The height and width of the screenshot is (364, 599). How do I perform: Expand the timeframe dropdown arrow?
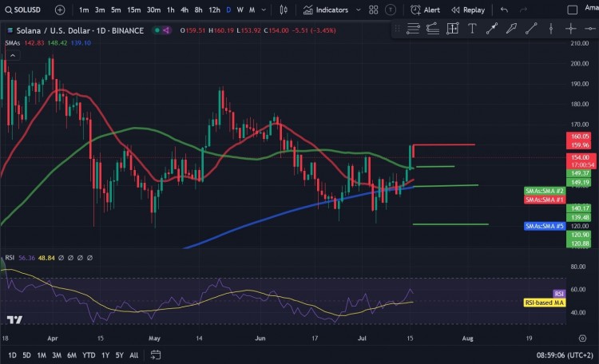pyautogui.click(x=264, y=10)
